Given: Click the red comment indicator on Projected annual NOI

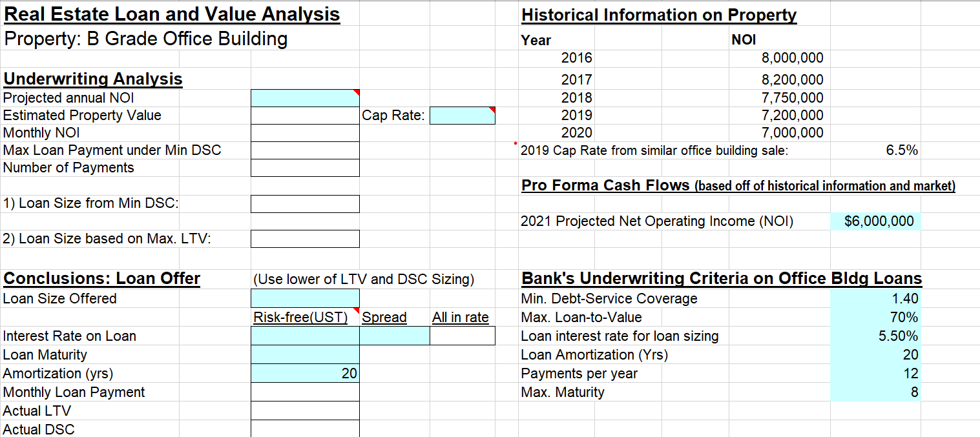Looking at the screenshot, I should tap(357, 92).
